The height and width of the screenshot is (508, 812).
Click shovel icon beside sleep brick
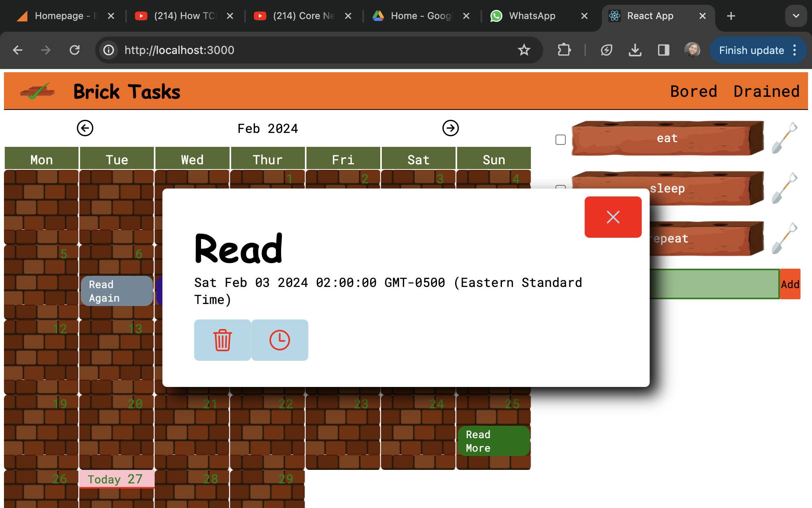click(x=784, y=188)
